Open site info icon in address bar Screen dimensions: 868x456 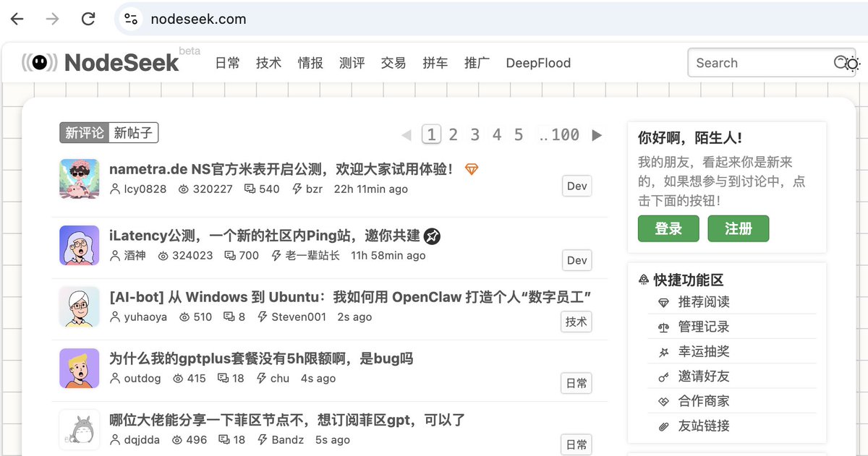tap(131, 19)
